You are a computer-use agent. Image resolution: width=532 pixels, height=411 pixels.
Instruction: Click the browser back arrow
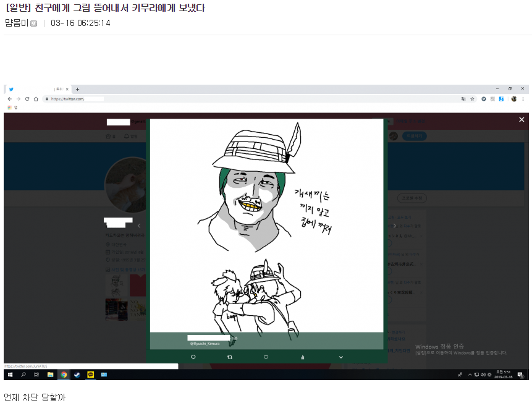[x=10, y=99]
